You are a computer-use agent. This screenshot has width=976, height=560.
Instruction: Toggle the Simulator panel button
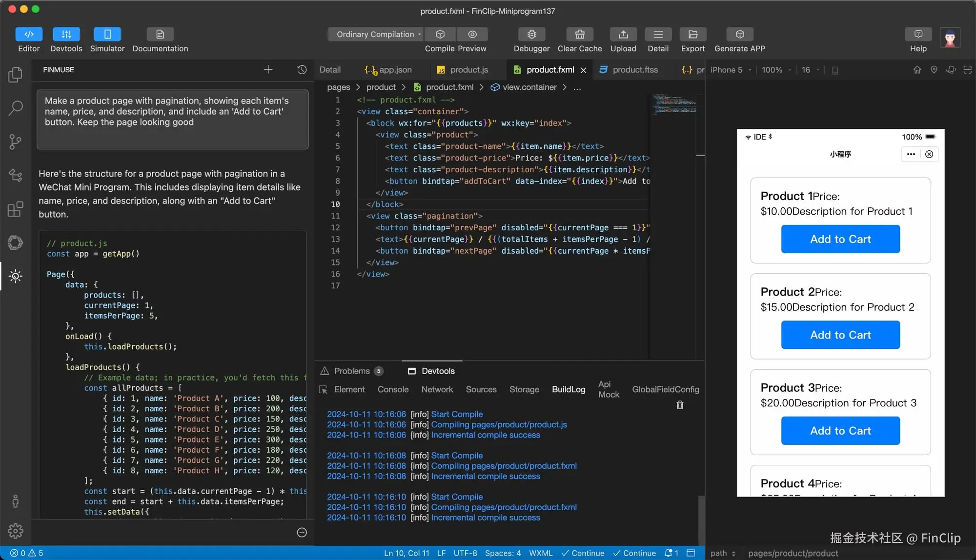(107, 35)
